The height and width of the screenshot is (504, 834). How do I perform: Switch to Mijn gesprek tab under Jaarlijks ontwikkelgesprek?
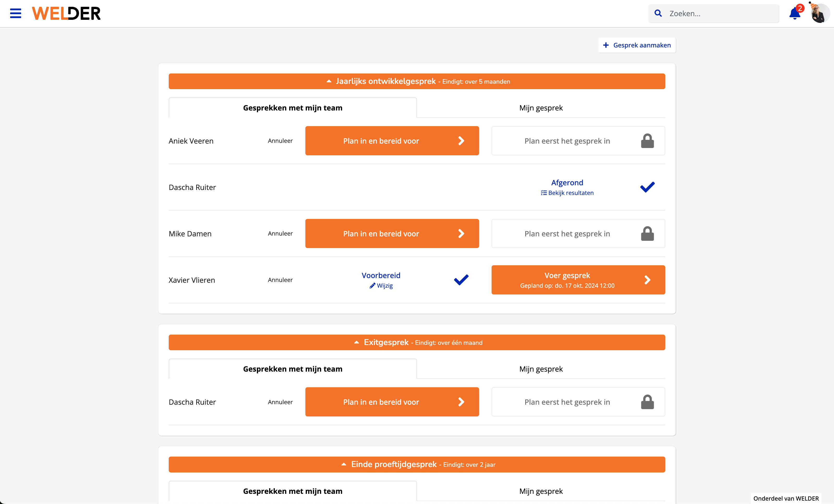[541, 108]
